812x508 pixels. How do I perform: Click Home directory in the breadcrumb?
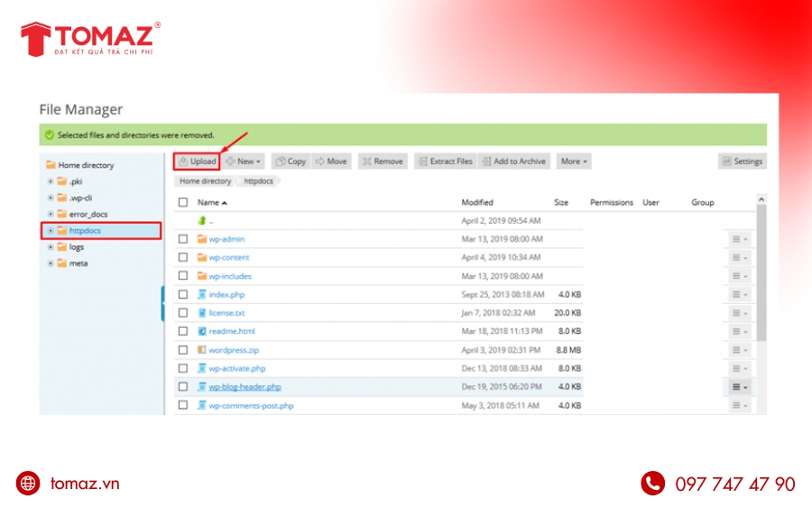pyautogui.click(x=205, y=181)
